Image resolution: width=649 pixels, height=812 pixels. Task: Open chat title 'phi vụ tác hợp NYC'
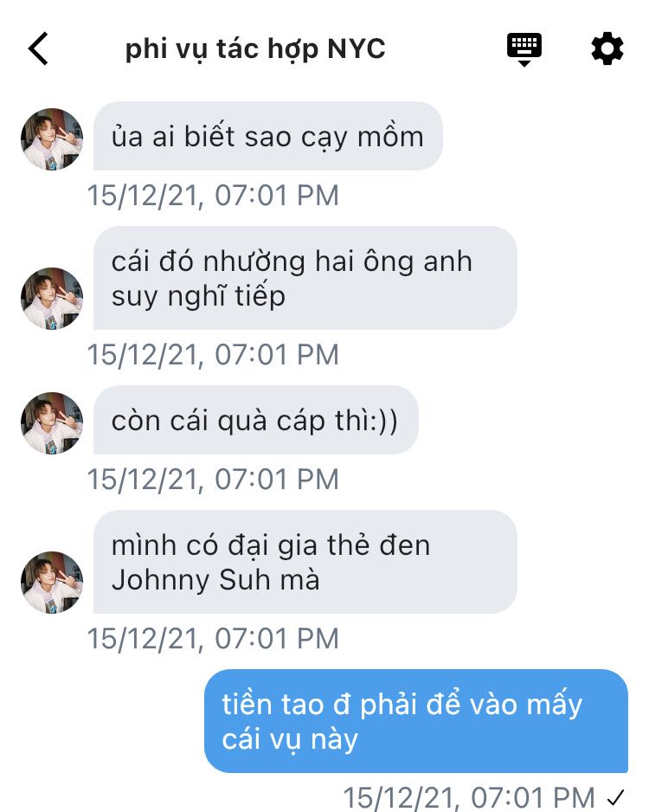coord(255,49)
